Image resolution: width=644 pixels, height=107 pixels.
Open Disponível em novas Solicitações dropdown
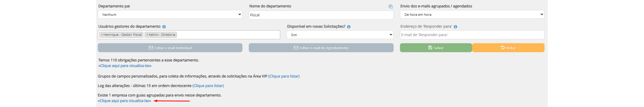[x=340, y=35]
